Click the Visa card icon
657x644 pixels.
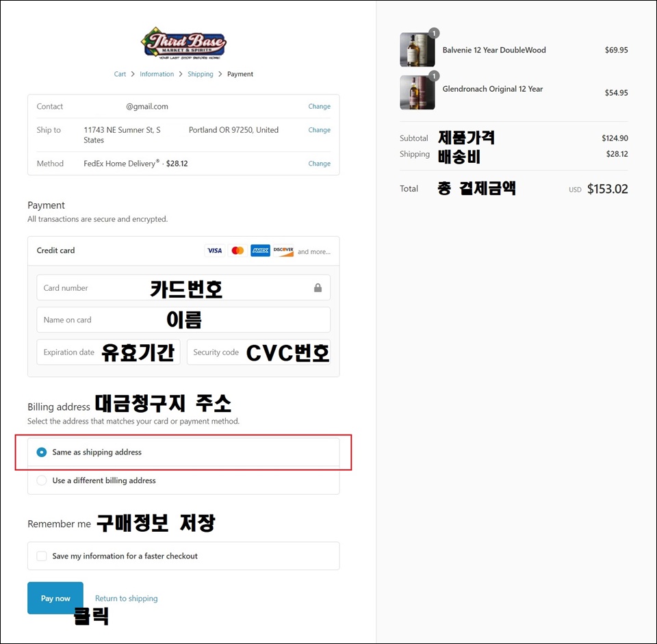tap(214, 250)
